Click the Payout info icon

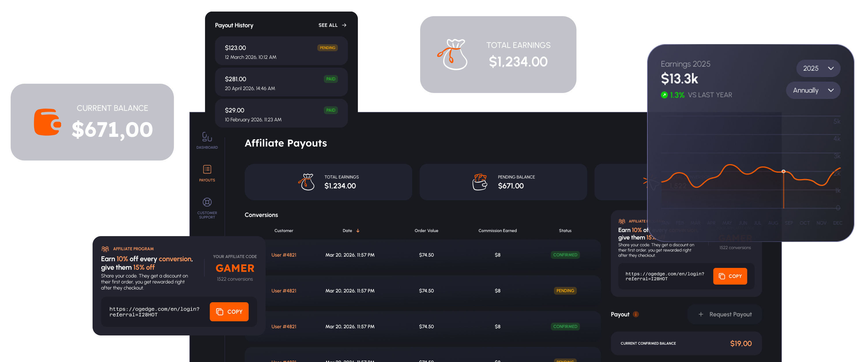(636, 314)
